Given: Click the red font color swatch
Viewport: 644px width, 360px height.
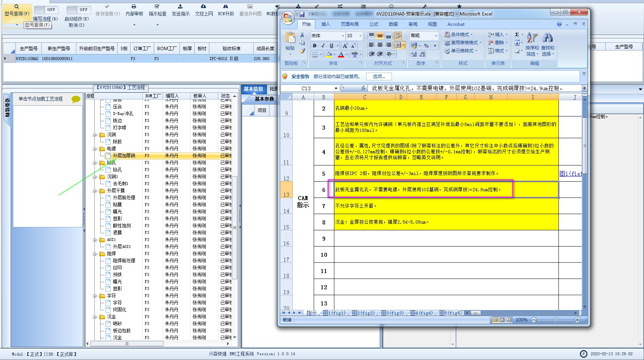Looking at the screenshot, I should point(341,55).
